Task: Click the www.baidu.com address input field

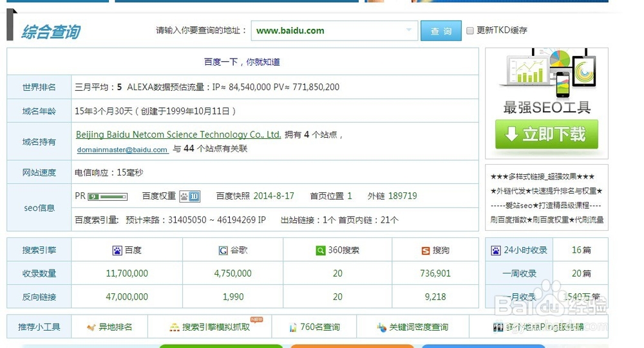Action: point(334,31)
